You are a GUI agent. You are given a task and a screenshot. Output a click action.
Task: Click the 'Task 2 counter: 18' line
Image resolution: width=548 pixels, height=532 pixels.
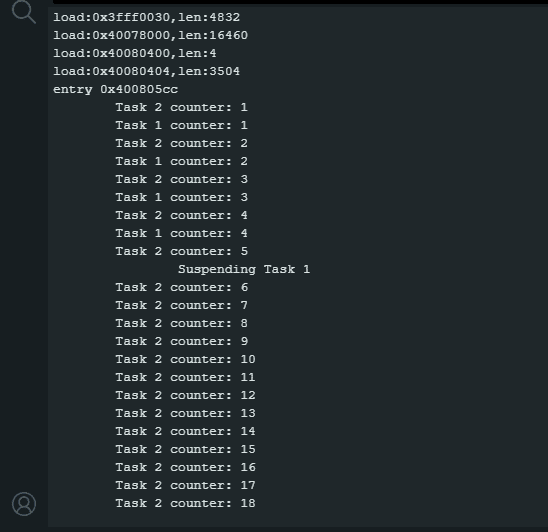click(186, 503)
